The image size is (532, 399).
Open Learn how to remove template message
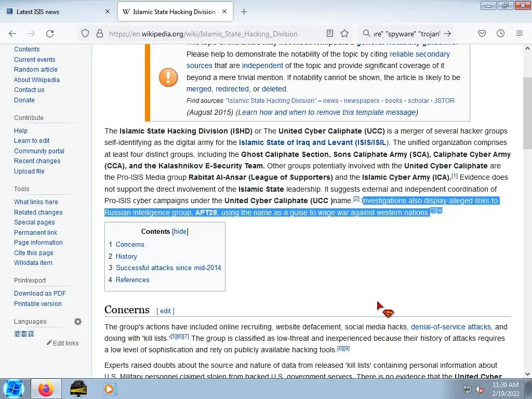[327, 112]
